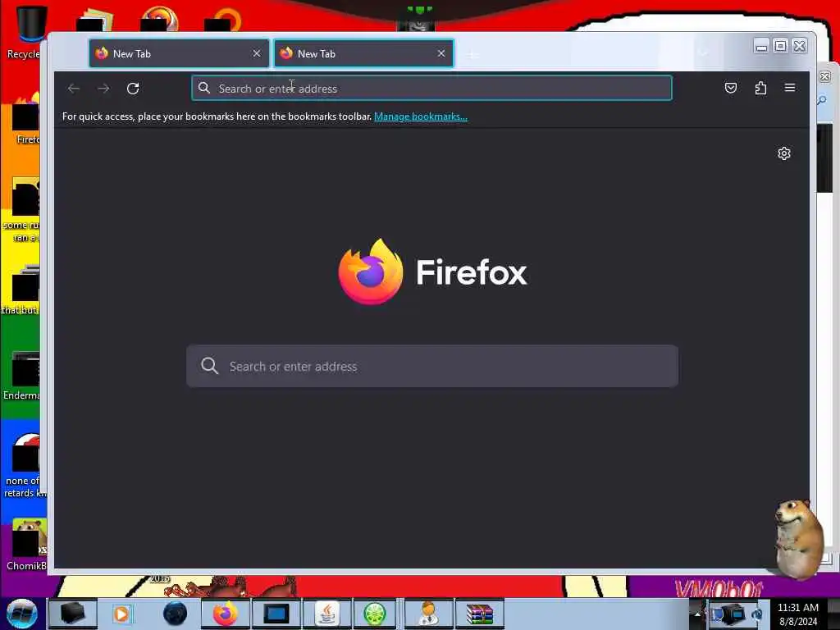Image resolution: width=840 pixels, height=630 pixels.
Task: Close the background window behind Firefox
Action: coord(825,76)
